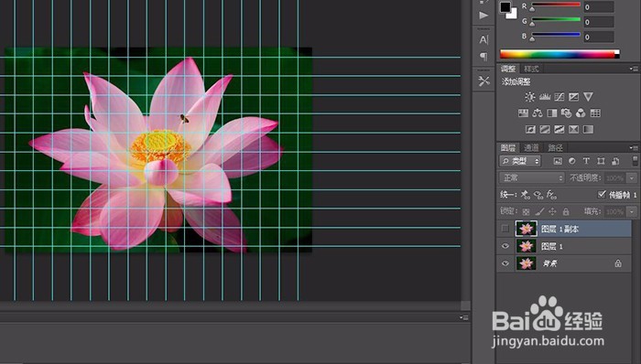Show the 图层 1 副本 layer
Image resolution: width=641 pixels, height=364 pixels.
point(505,229)
